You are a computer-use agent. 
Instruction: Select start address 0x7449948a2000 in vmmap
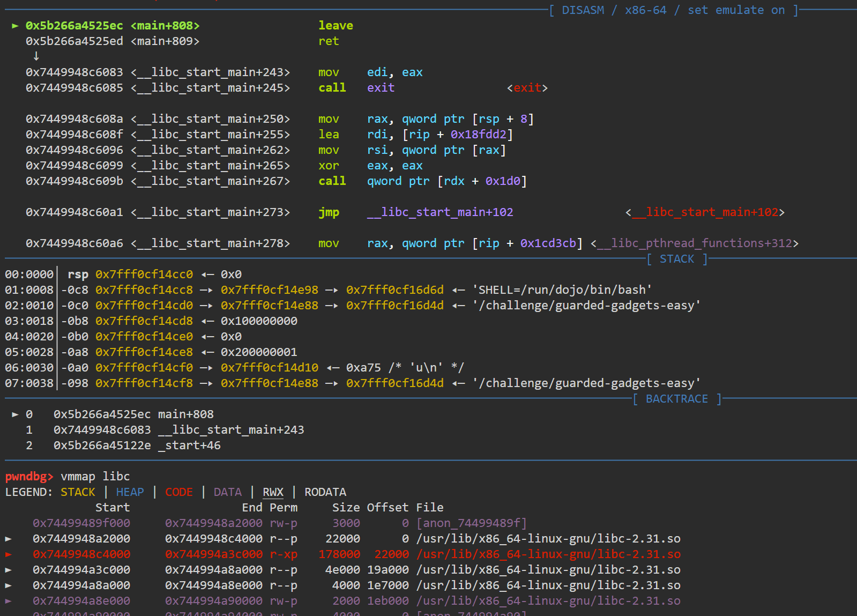pos(81,539)
